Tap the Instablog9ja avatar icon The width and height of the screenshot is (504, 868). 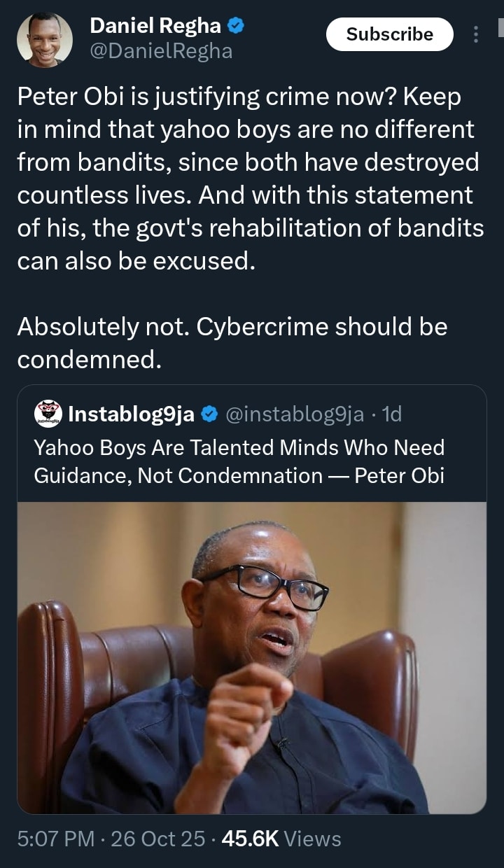pos(48,414)
